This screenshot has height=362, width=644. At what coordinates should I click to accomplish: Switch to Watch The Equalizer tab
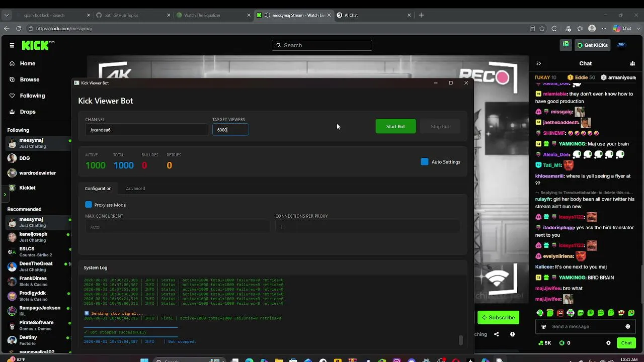click(x=213, y=15)
